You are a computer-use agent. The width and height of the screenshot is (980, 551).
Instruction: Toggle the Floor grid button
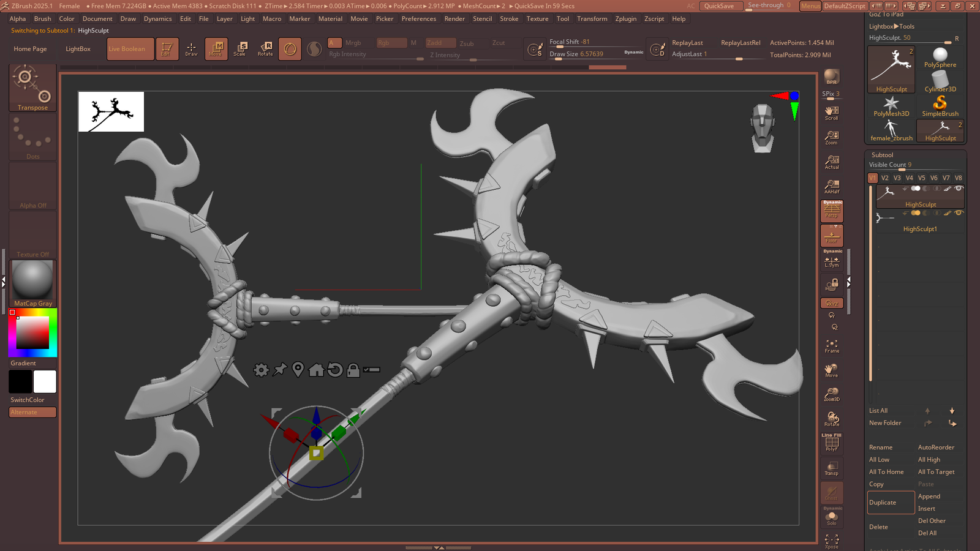click(832, 236)
